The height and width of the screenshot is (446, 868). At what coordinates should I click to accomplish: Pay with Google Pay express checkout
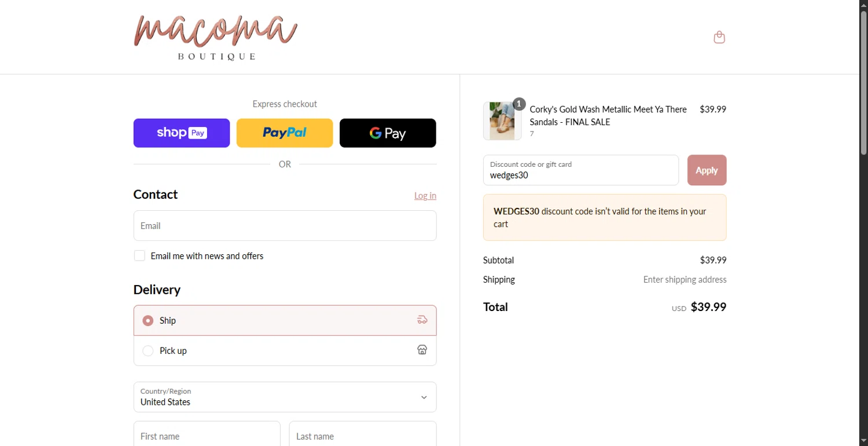[388, 133]
